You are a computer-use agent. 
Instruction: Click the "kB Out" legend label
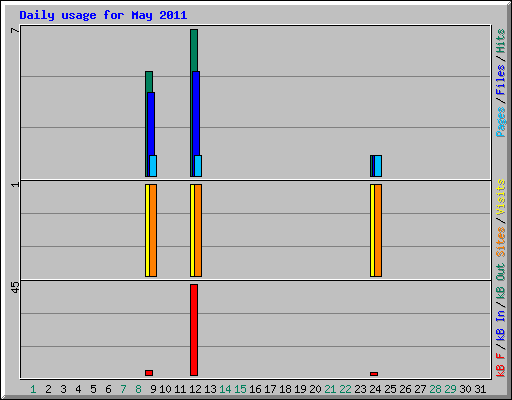point(501,282)
